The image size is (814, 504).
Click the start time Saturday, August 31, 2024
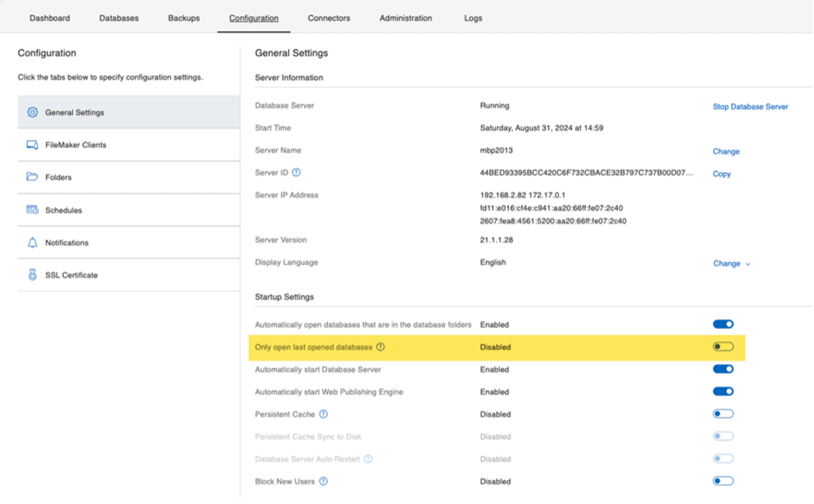(x=541, y=128)
